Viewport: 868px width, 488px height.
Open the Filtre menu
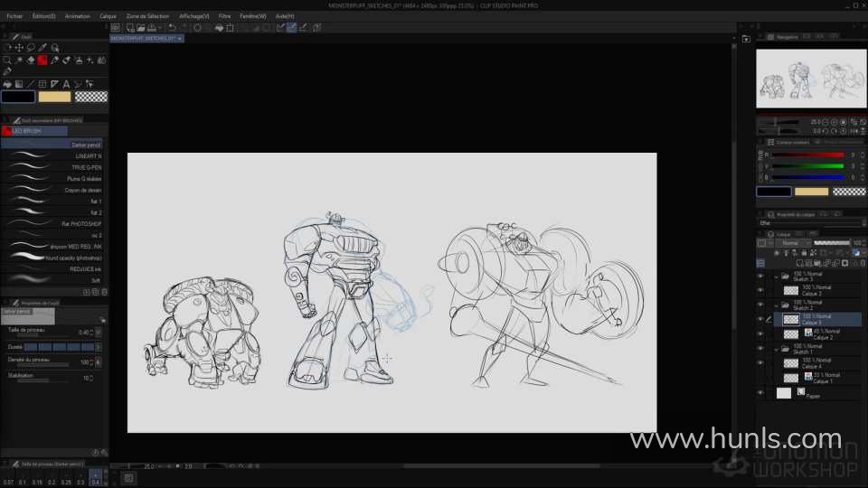[x=224, y=16]
